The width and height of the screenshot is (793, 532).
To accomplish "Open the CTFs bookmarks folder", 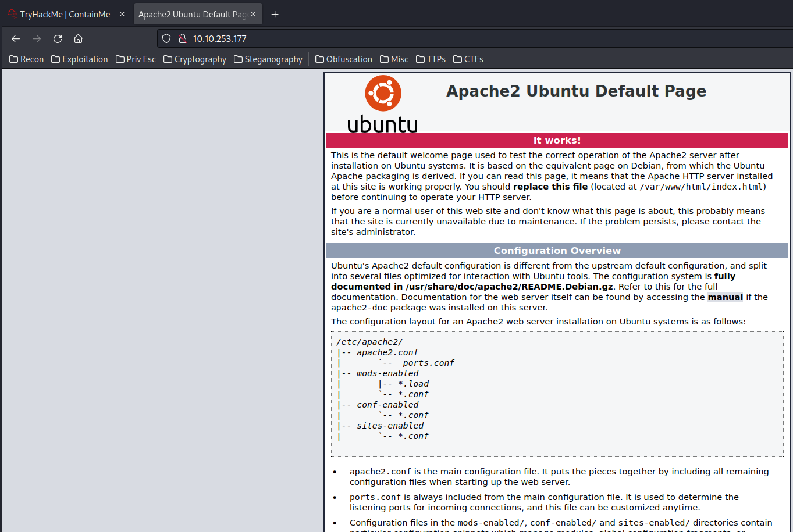I will 468,59.
